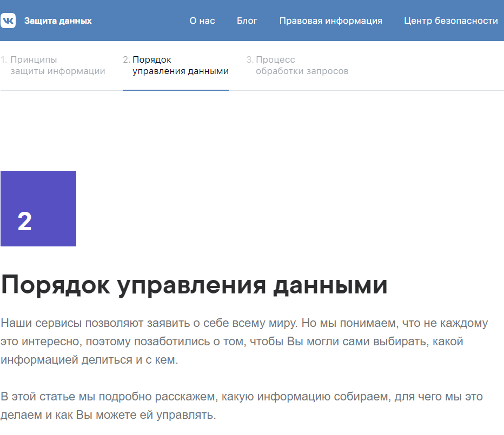The height and width of the screenshot is (435, 504).
Task: Open Центр безопасности page
Action: 451,21
